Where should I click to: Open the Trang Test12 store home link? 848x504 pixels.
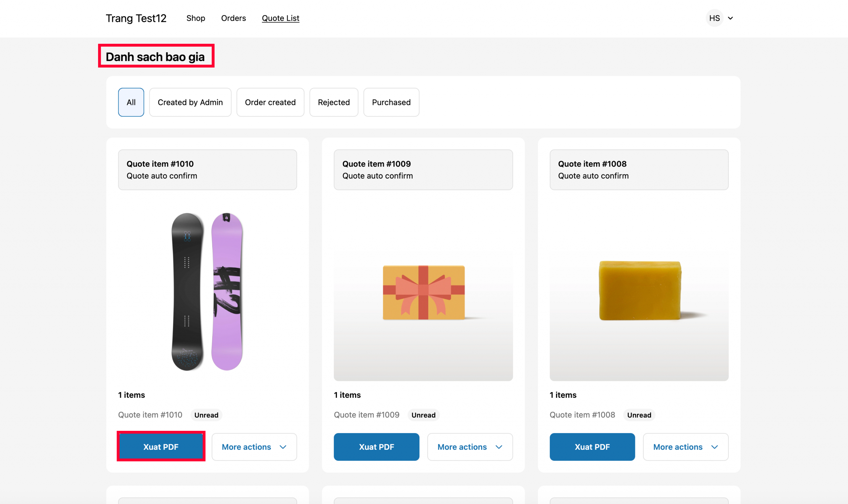[x=136, y=18]
